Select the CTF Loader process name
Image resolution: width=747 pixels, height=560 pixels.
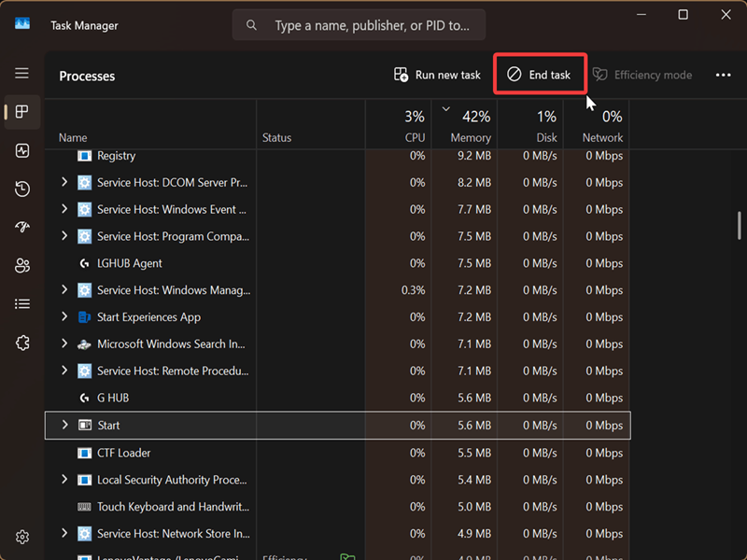pyautogui.click(x=124, y=453)
